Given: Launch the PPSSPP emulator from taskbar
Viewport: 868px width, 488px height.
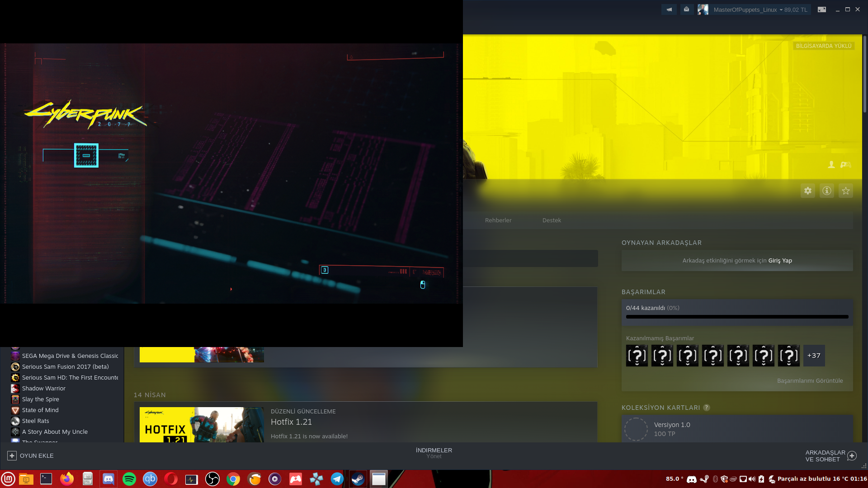Looking at the screenshot, I should coord(316,479).
